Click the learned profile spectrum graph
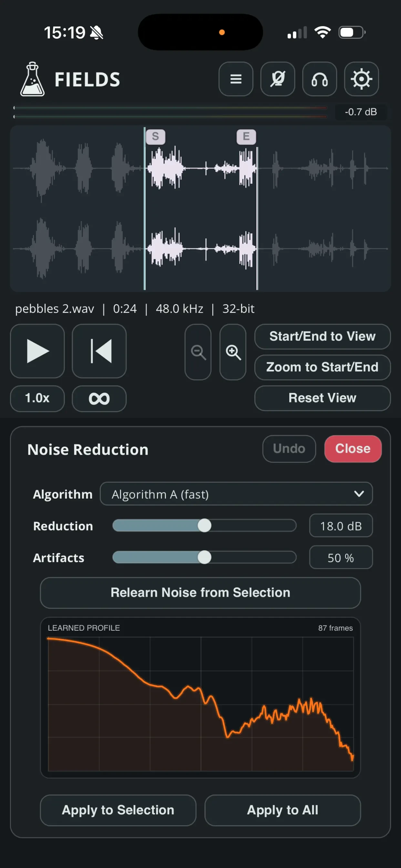 201,704
